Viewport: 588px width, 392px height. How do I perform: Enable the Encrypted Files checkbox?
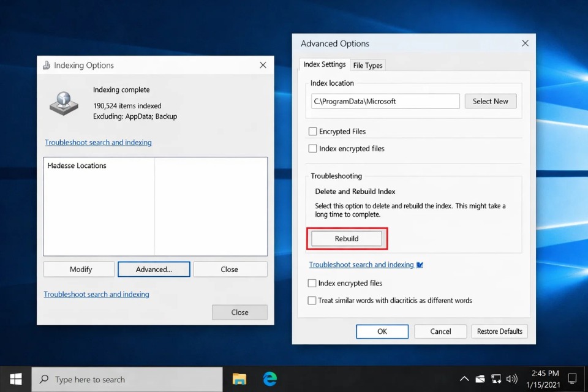pos(312,131)
